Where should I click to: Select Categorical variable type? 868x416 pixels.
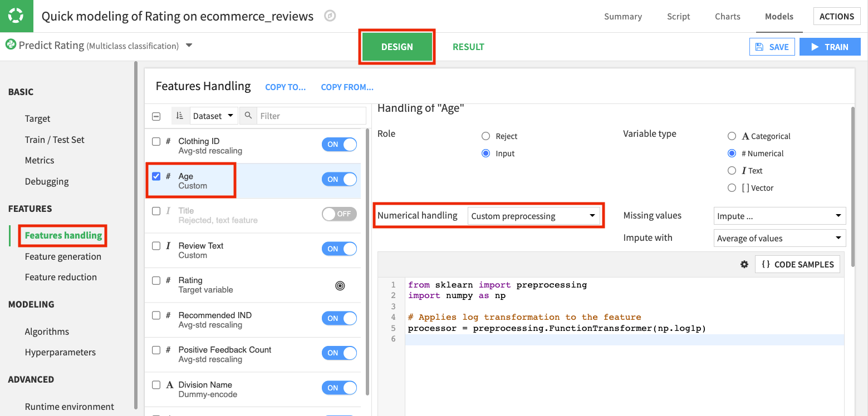click(732, 136)
